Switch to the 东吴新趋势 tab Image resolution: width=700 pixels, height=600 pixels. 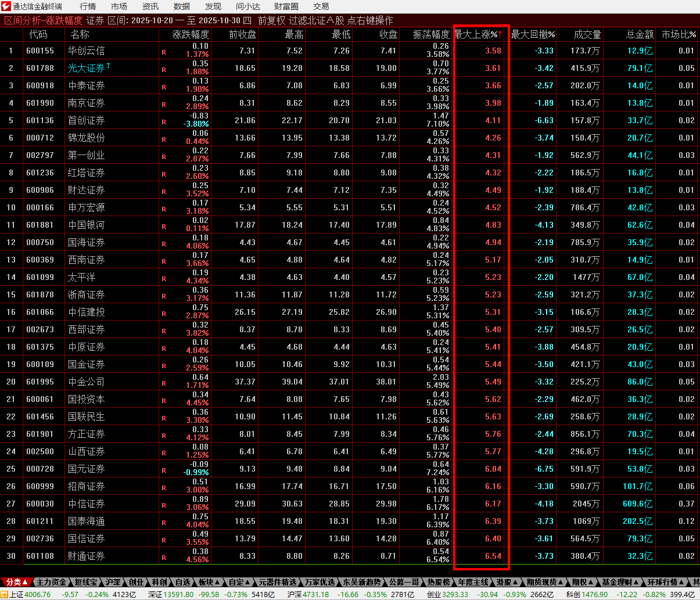pos(362,582)
